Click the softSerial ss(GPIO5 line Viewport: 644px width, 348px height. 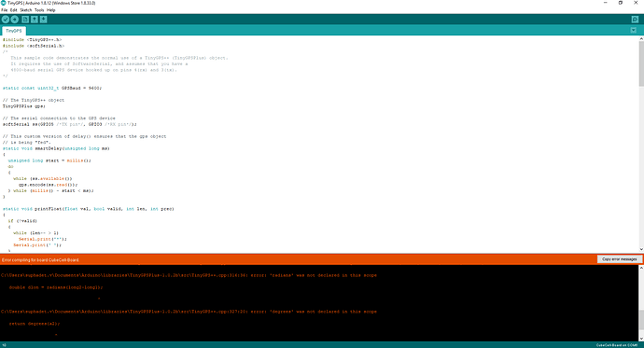click(x=69, y=124)
